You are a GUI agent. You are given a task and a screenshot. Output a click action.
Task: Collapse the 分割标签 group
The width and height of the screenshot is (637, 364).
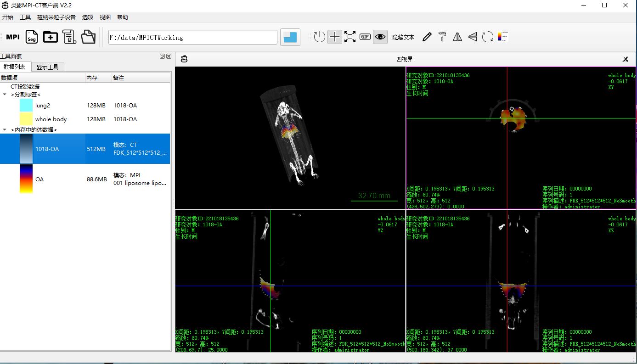tap(5, 95)
